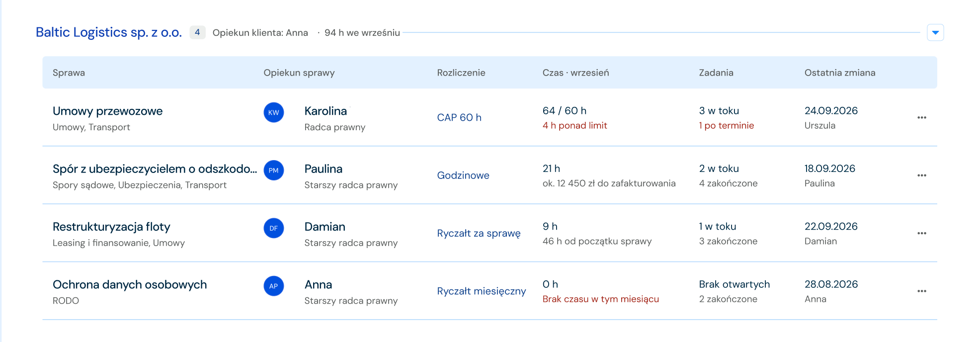Click the date 24.09.2026
Screen dimensions: 980x342
(x=831, y=110)
